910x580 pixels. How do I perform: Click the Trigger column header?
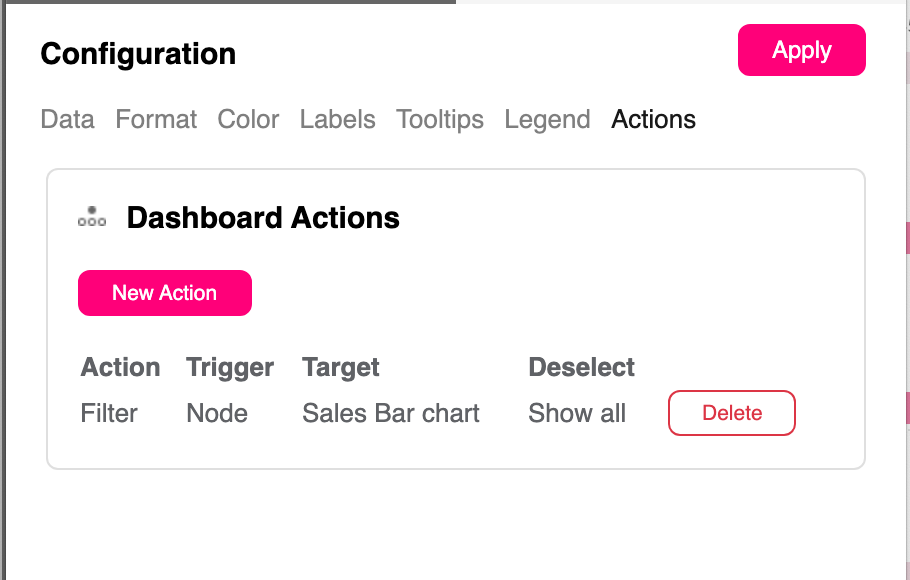click(230, 367)
